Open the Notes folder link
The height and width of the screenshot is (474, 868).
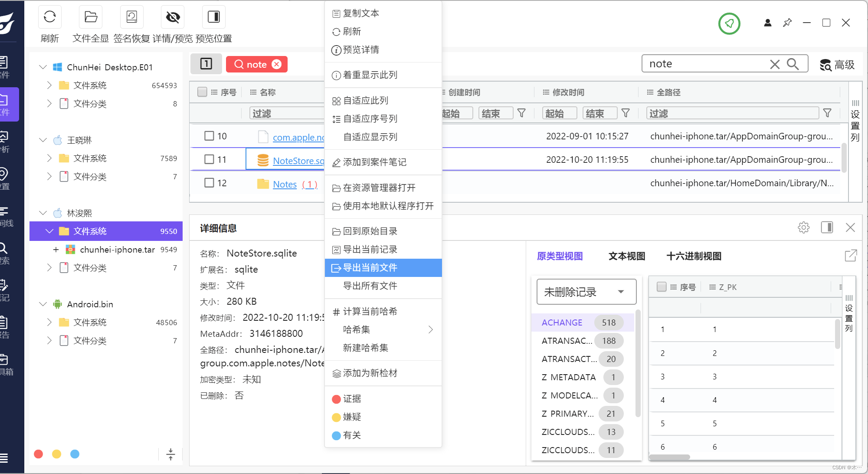pos(285,184)
